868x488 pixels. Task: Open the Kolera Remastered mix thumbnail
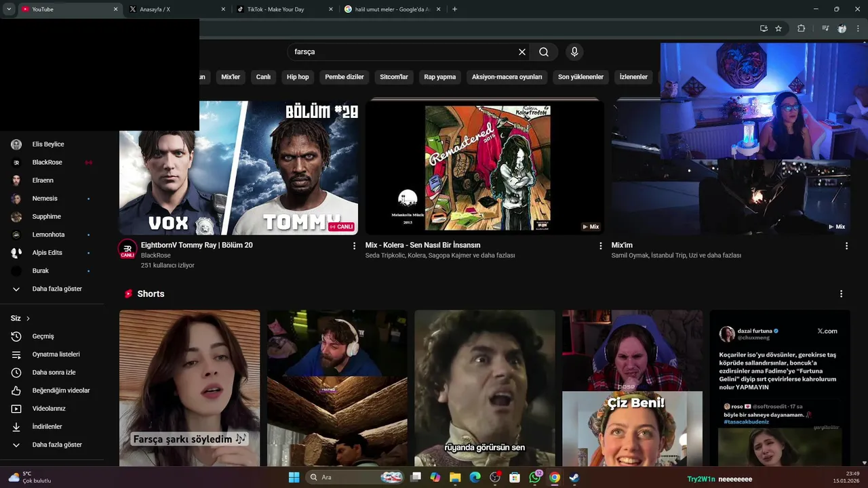[x=485, y=167]
